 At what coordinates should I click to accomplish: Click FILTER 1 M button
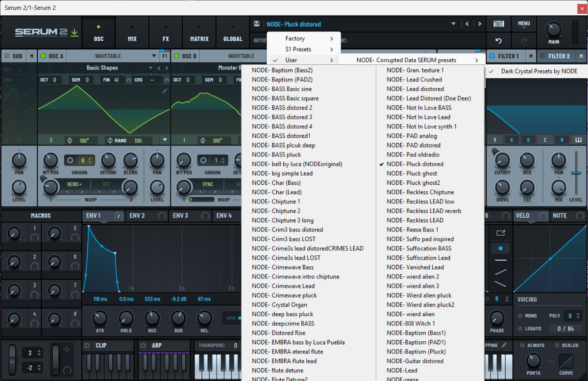click(530, 56)
